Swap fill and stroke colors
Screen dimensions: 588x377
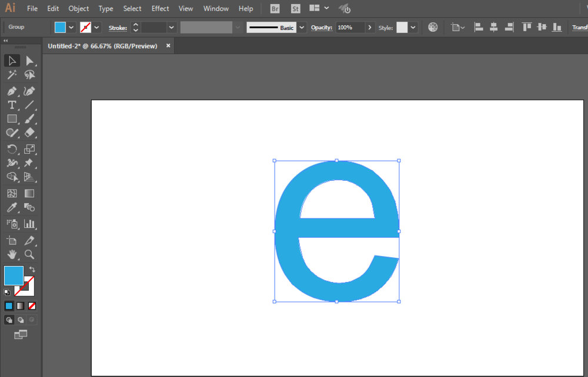(x=32, y=269)
